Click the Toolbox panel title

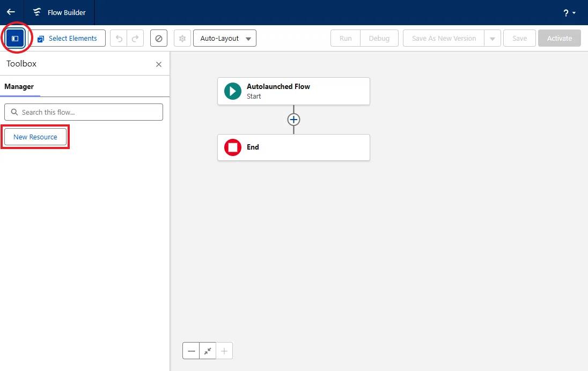21,64
